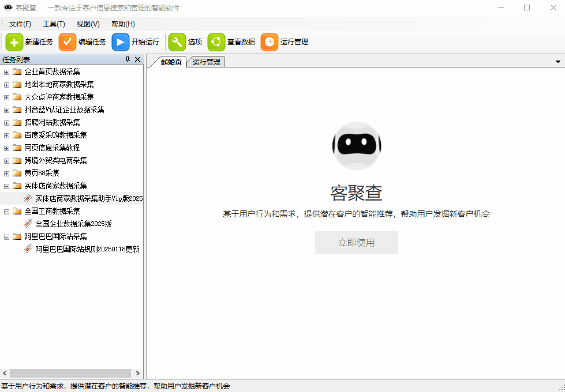
Task: Open the 视图(V) menu
Action: 88,24
